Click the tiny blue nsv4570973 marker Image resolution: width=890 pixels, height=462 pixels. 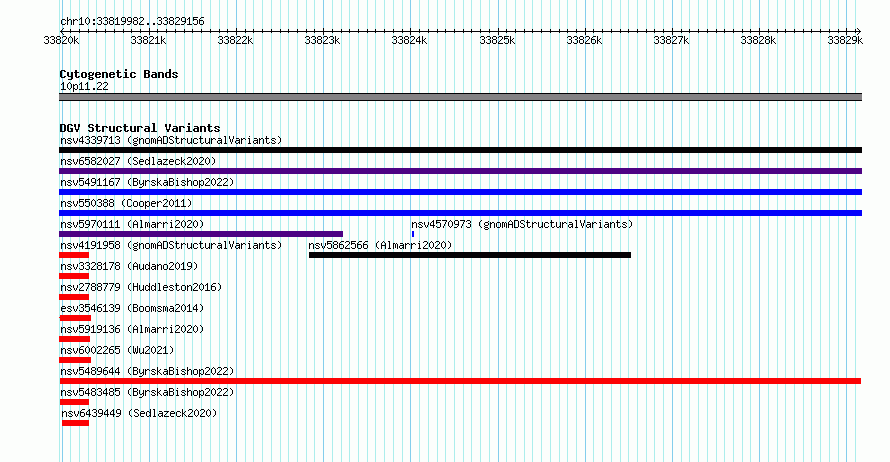click(x=413, y=234)
